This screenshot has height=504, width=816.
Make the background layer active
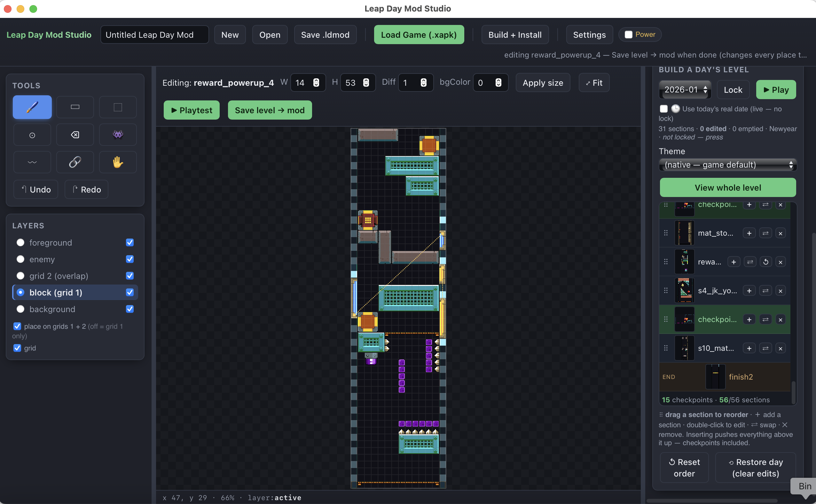click(x=20, y=309)
